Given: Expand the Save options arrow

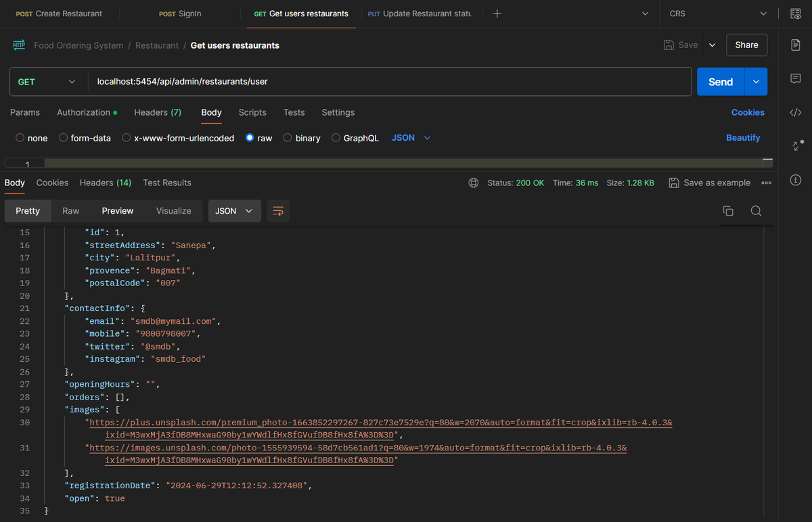Looking at the screenshot, I should 712,45.
